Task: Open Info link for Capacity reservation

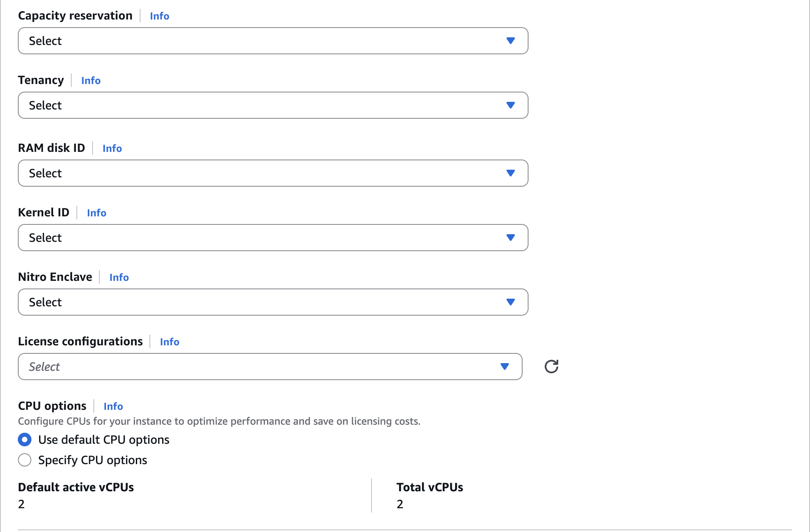Action: 159,16
